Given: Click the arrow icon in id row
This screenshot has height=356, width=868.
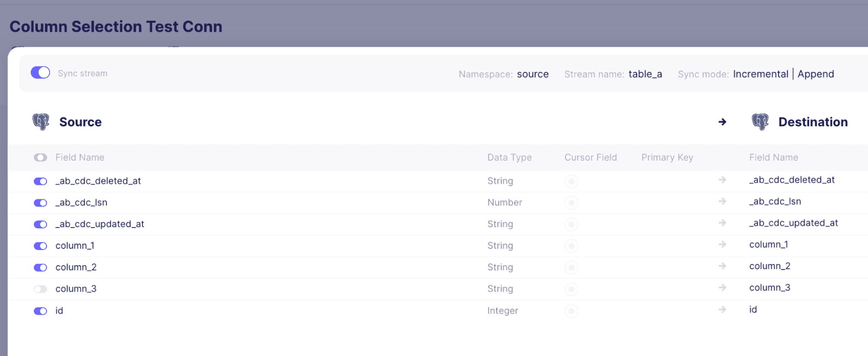Looking at the screenshot, I should click(723, 310).
